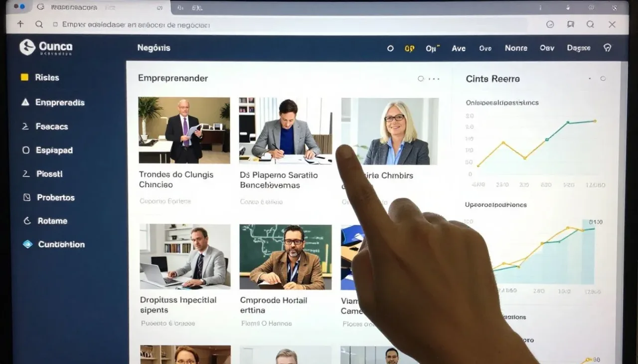Open the three-dot menu in Emprepranander panel
Viewport: 638px width, 364px height.
(434, 79)
